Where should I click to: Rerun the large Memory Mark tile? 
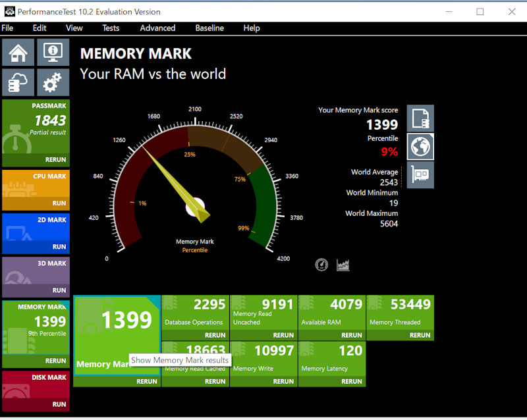tap(147, 382)
